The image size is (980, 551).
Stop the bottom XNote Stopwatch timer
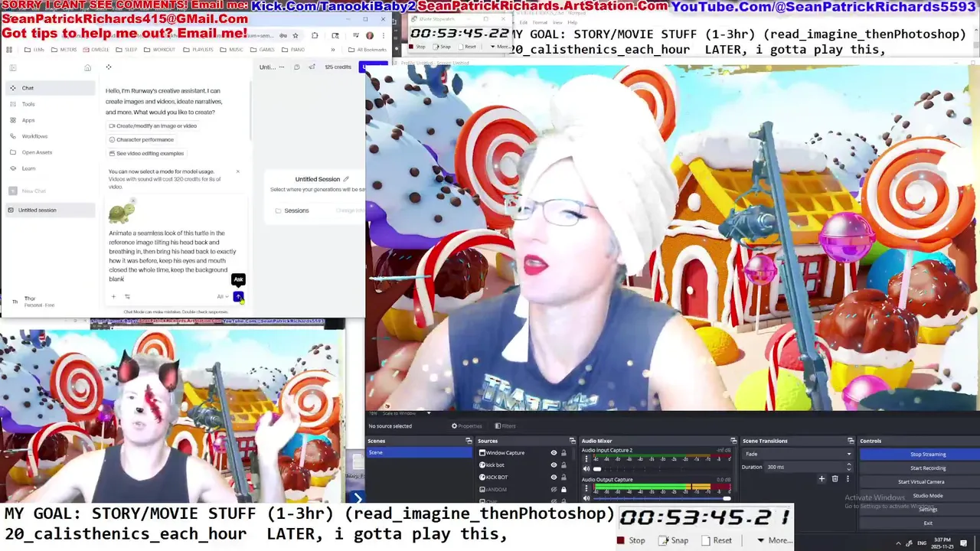pyautogui.click(x=631, y=540)
